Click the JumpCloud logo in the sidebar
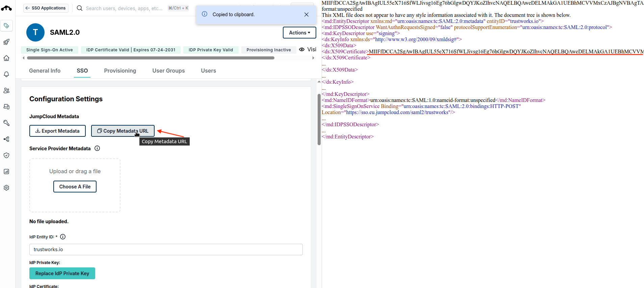 [6, 8]
